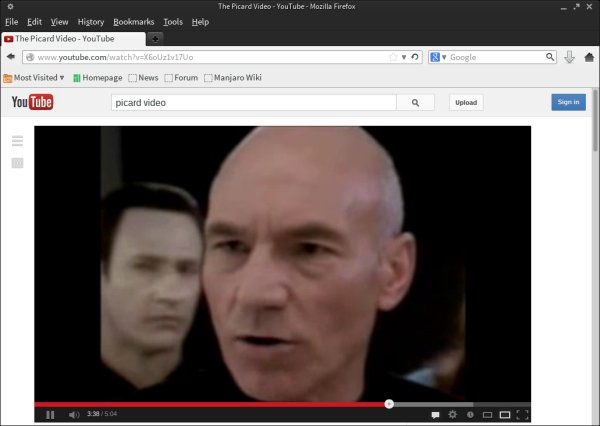The height and width of the screenshot is (426, 600).
Task: Toggle captions in the video player
Action: coord(434,414)
